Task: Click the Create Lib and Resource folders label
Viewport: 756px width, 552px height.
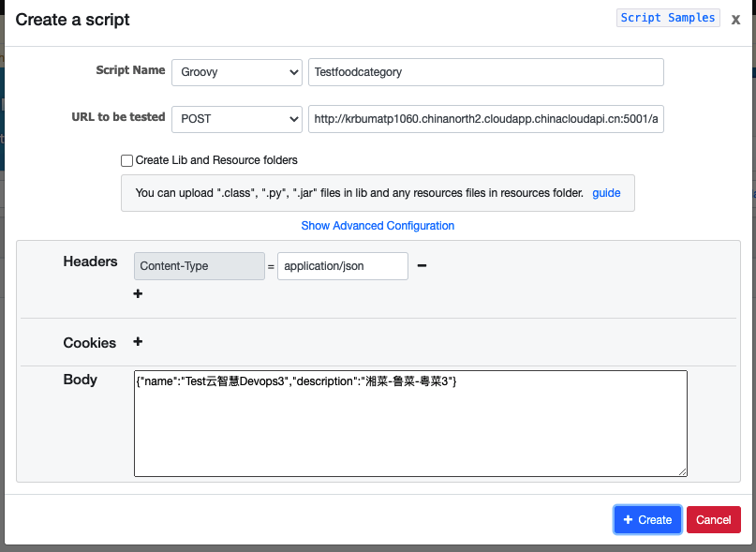Action: [216, 160]
